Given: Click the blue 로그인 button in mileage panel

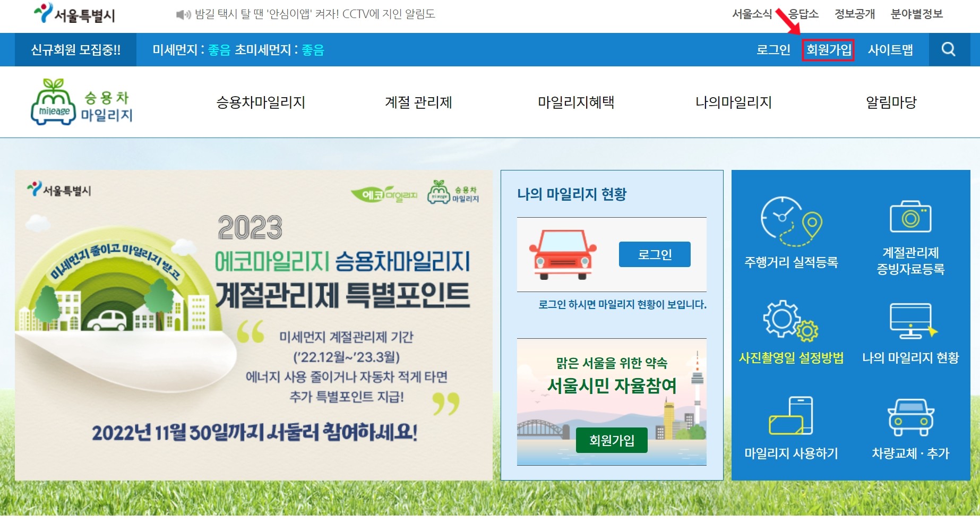Looking at the screenshot, I should [x=655, y=254].
